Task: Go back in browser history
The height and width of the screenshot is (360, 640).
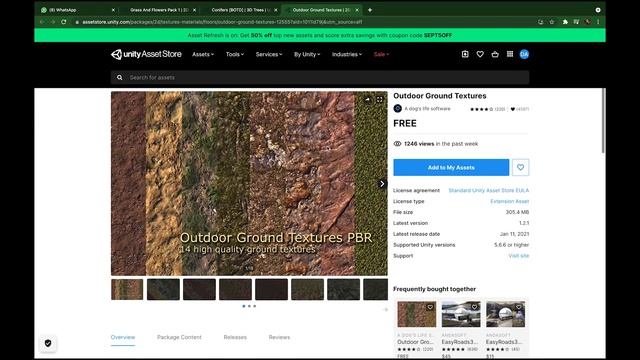Action: (x=42, y=22)
